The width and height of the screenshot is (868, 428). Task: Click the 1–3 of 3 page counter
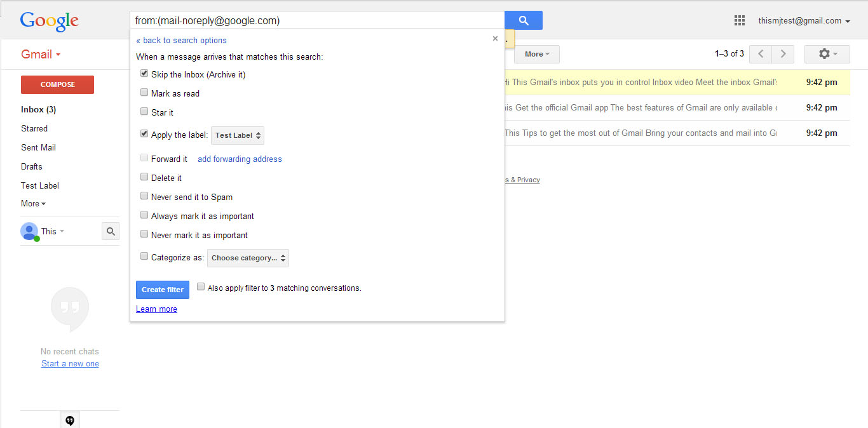(x=729, y=54)
